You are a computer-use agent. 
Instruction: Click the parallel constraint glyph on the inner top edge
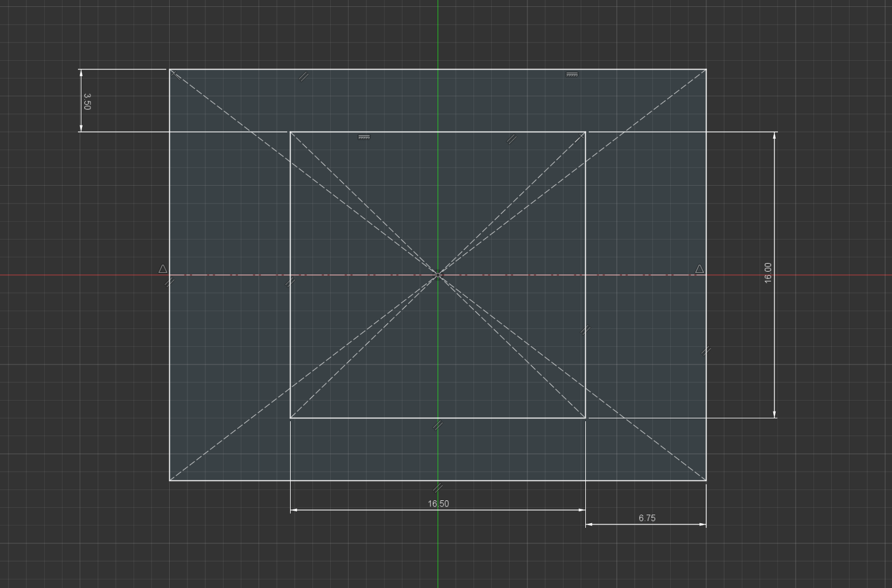point(510,138)
